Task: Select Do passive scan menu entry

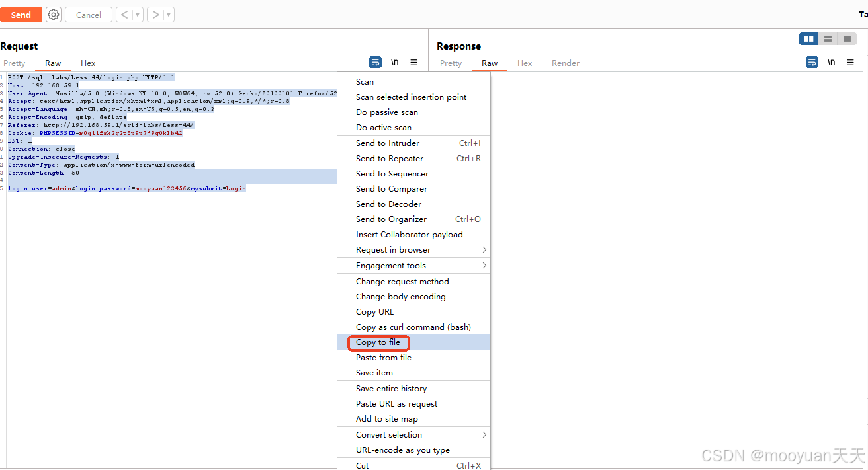Action: click(x=413, y=112)
